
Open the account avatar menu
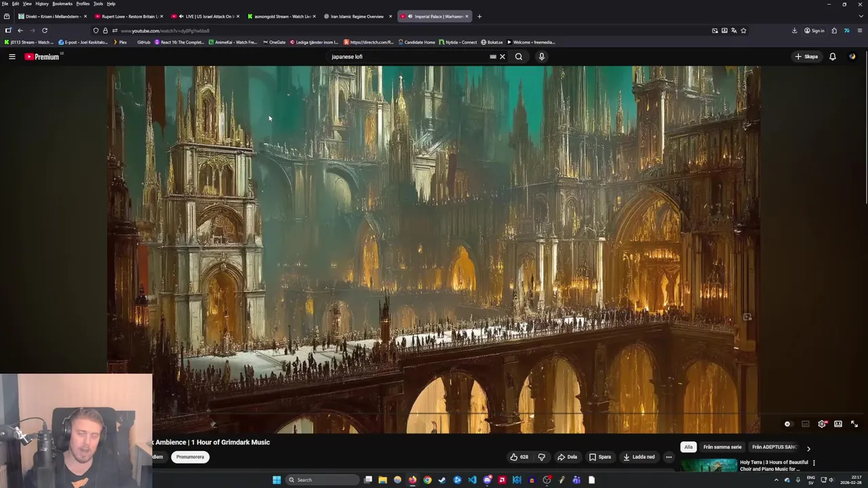(852, 57)
